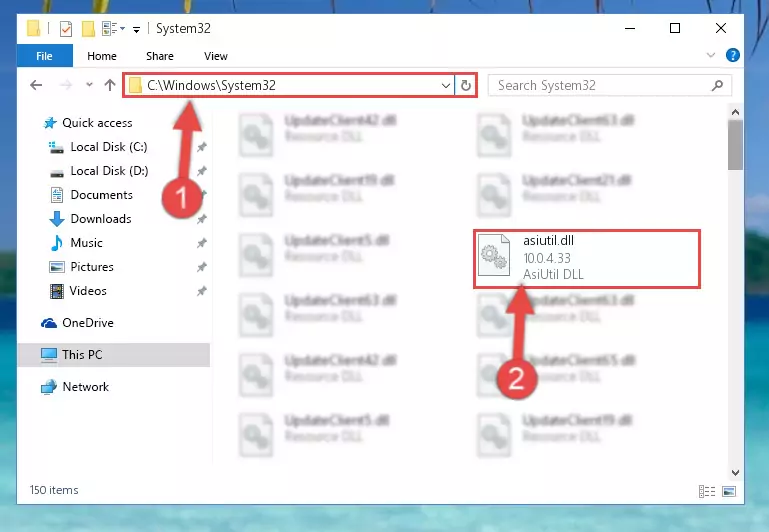Click pin icon beside Local Disk (C:)
The width and height of the screenshot is (769, 532).
(x=202, y=147)
